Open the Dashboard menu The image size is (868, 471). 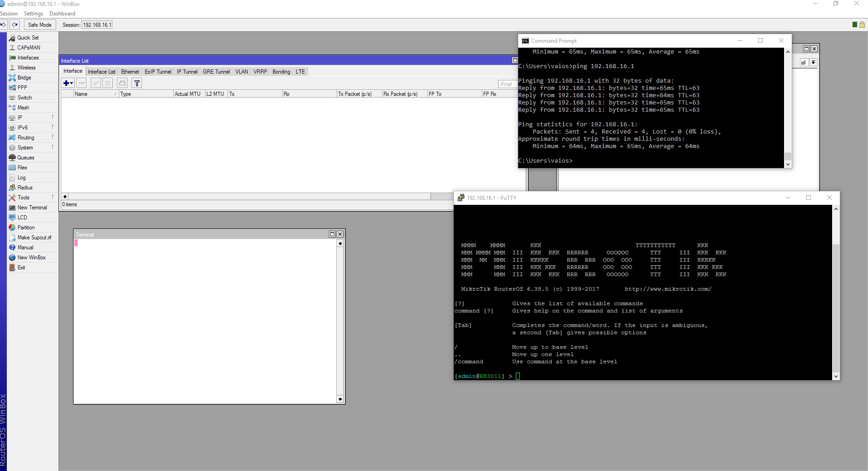tap(62, 14)
